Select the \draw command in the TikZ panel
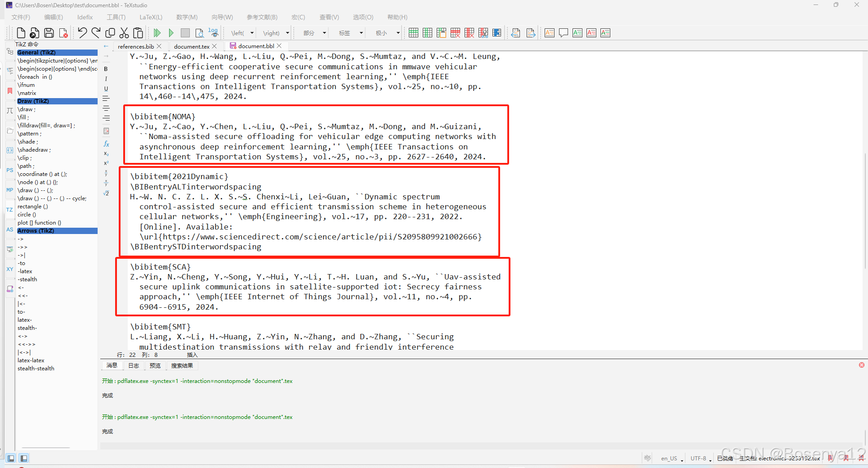868x468 pixels. (x=26, y=109)
